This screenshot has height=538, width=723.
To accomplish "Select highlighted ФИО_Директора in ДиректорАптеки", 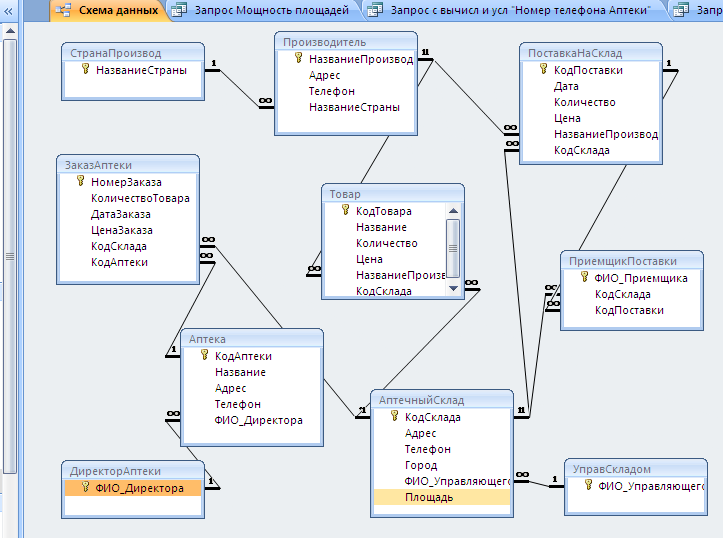I will [133, 488].
